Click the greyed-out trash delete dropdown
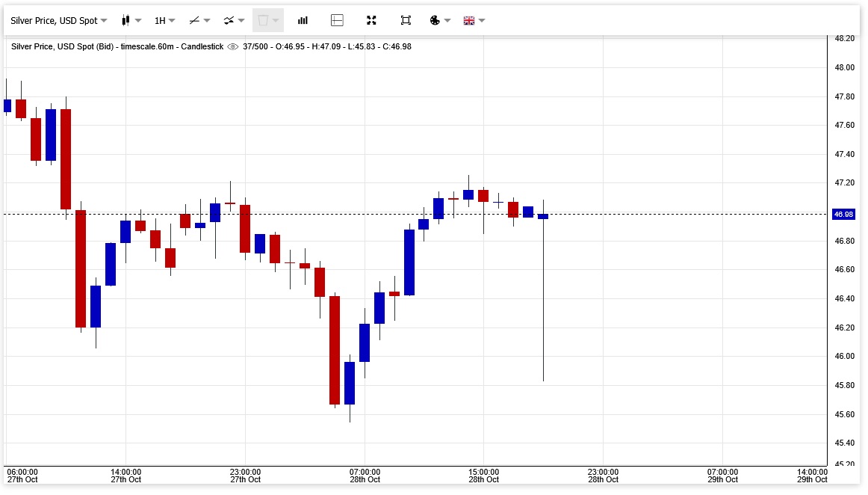The height and width of the screenshot is (495, 868). (x=268, y=20)
